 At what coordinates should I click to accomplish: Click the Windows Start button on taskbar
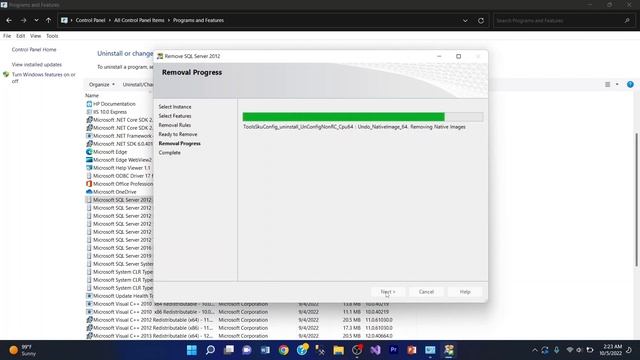[191, 350]
